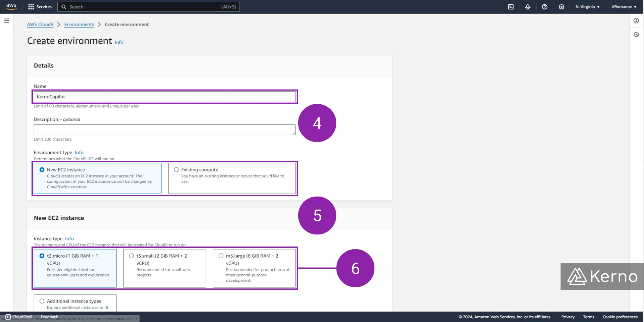The width and height of the screenshot is (644, 322).
Task: Choose t2.micro instance type
Action: [42, 256]
